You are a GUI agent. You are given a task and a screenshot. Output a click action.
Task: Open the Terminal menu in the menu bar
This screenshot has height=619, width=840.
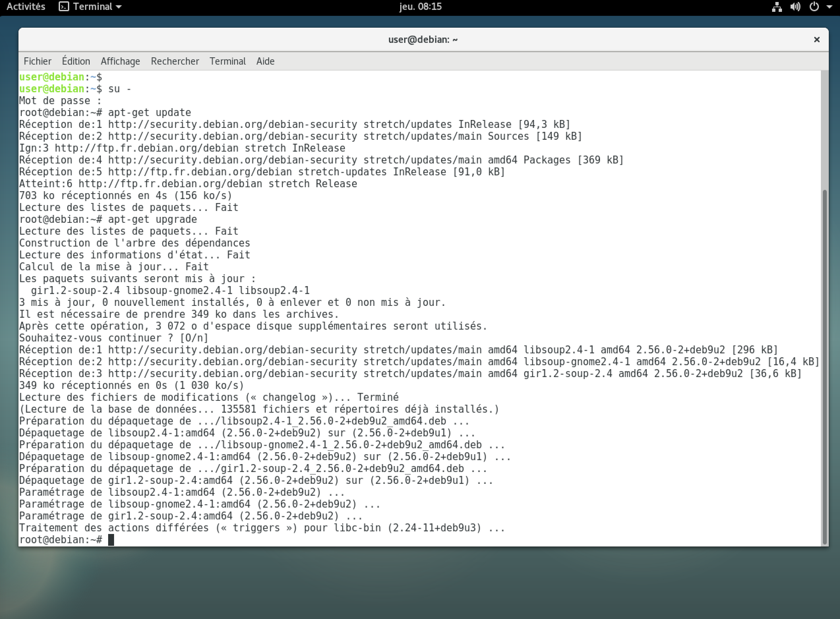click(227, 61)
